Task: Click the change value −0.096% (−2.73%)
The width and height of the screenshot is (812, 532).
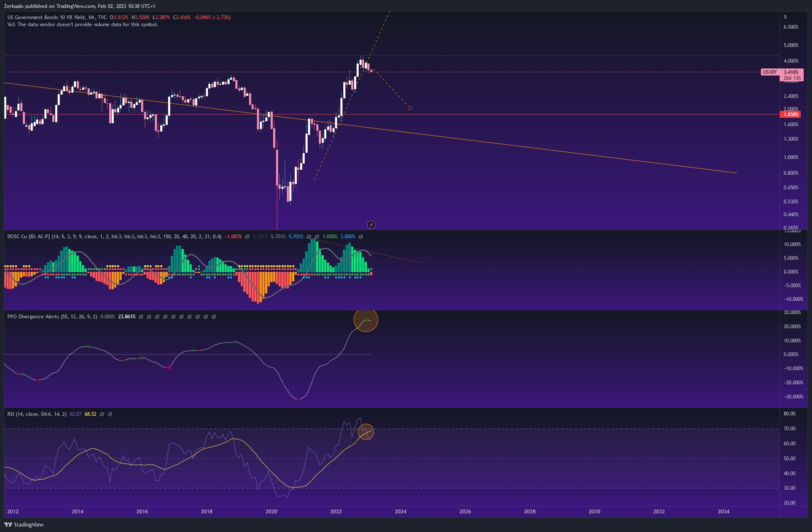Action: coord(212,17)
